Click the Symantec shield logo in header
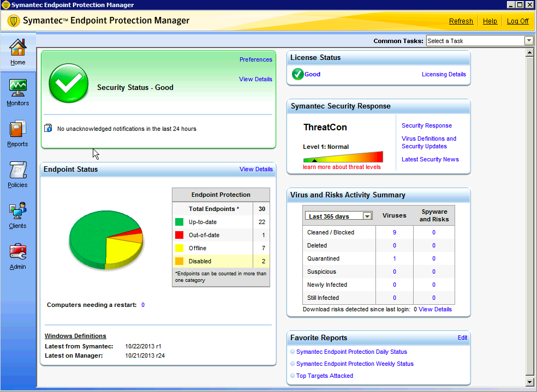 click(13, 21)
